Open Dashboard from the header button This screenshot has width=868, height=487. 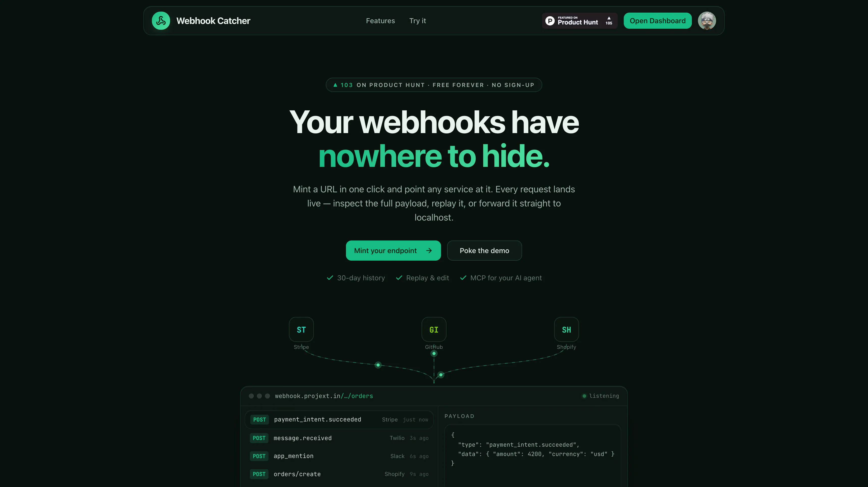(x=657, y=20)
